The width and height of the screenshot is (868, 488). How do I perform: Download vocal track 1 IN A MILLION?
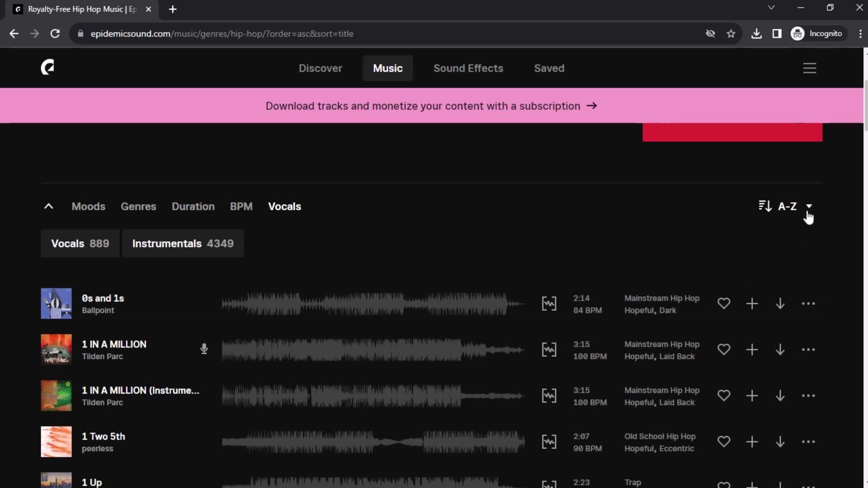780,350
